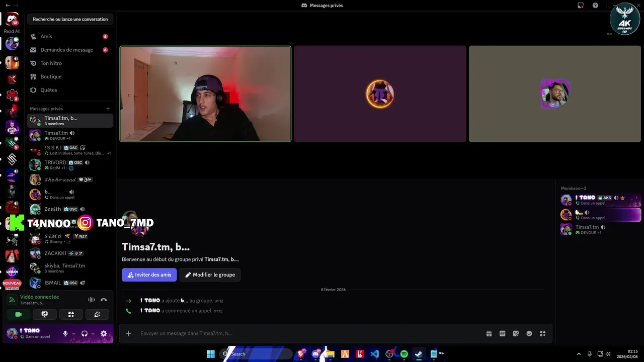Viewport: 644px width, 362px height.
Task: Click Read All at top of server list
Action: pyautogui.click(x=12, y=31)
